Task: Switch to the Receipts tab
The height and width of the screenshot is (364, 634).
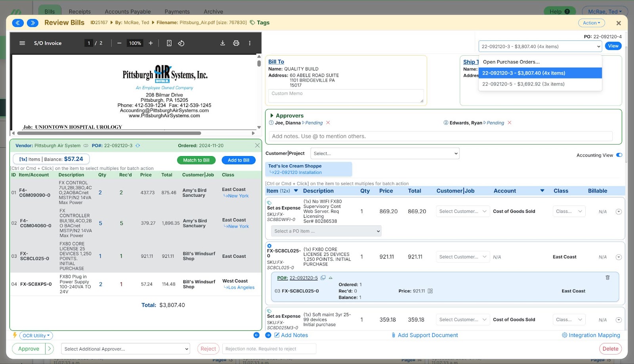Action: click(x=80, y=11)
